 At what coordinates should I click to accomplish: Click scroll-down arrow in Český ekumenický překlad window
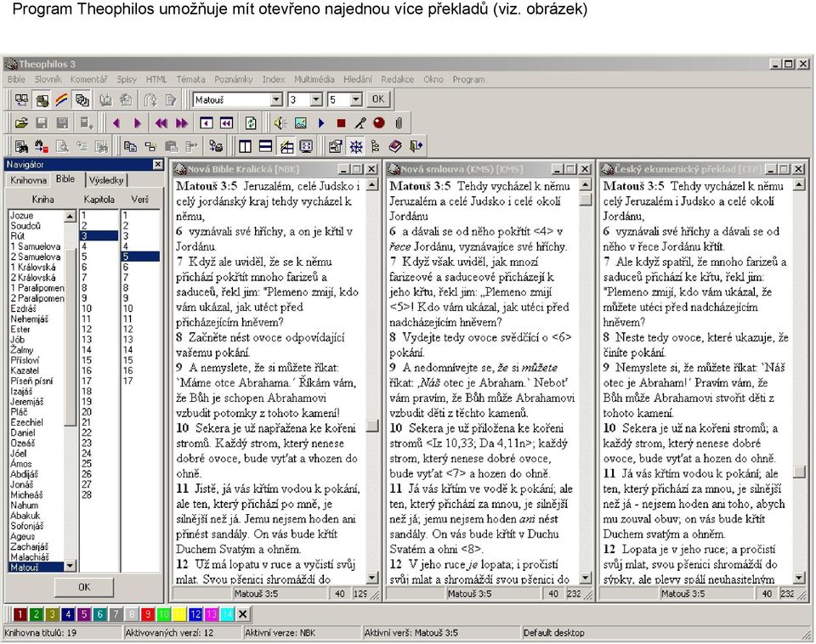coord(799,578)
